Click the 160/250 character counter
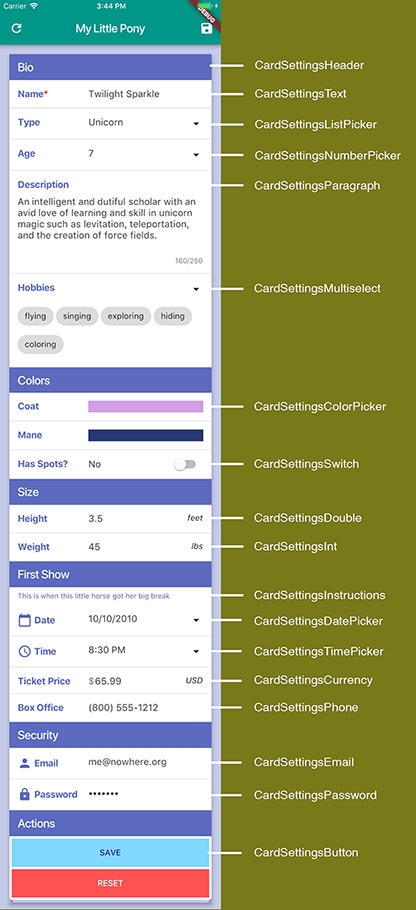 (189, 261)
